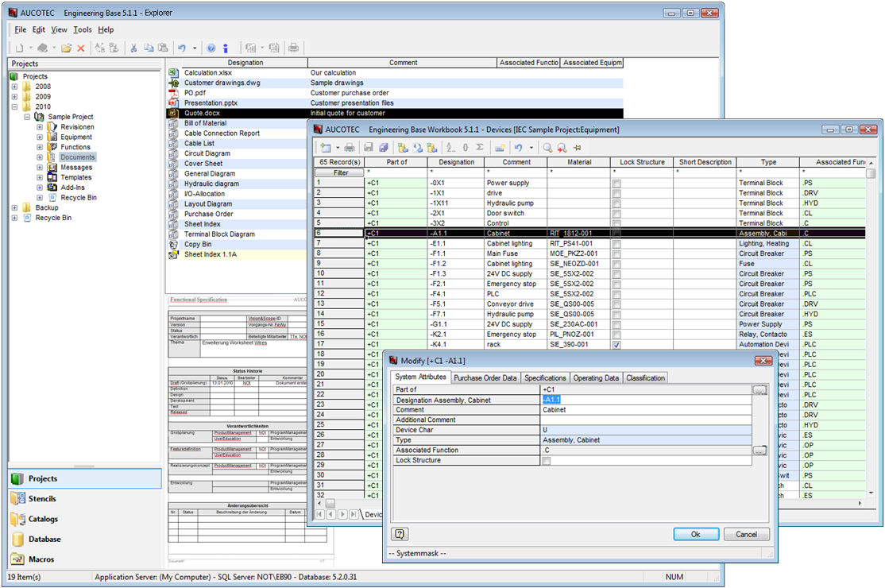885x588 pixels.
Task: Click the printer icon in Workbook toolbar
Action: click(x=350, y=148)
